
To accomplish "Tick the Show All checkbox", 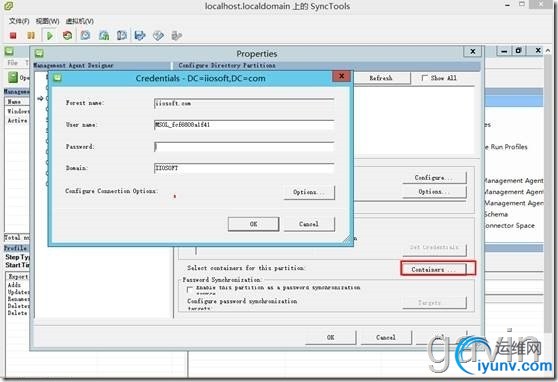I will tap(424, 78).
